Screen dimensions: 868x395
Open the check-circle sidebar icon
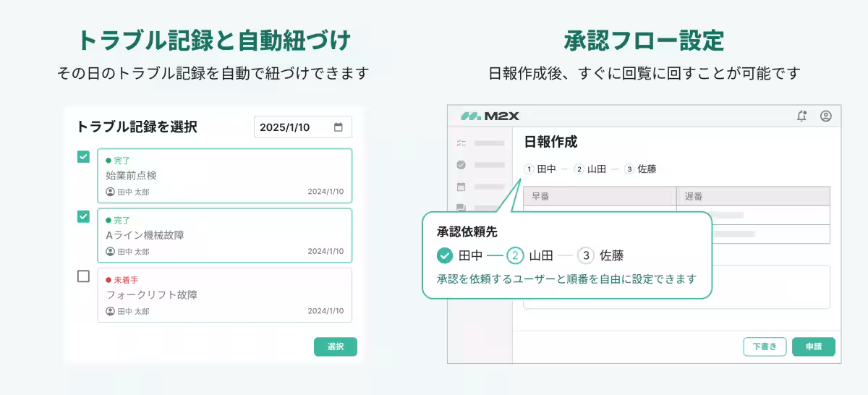[x=461, y=165]
